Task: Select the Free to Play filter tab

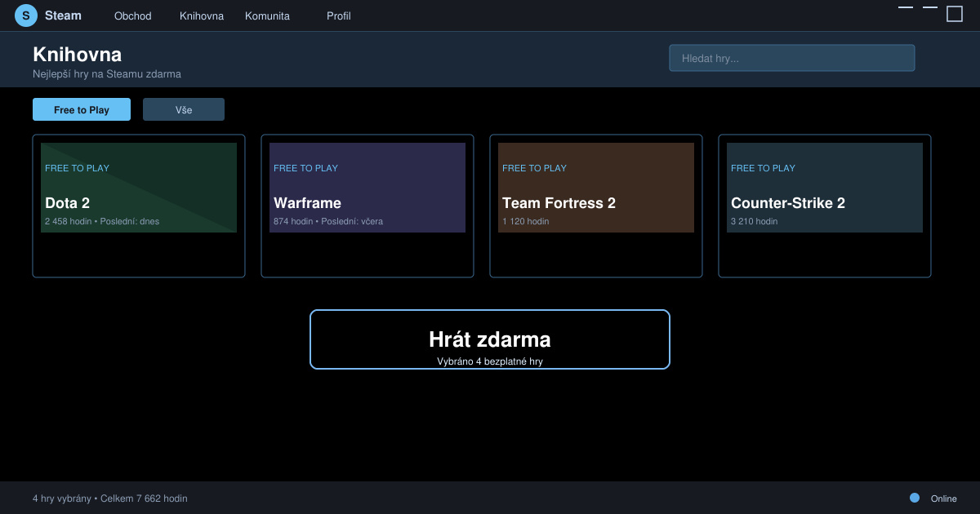Action: (82, 109)
